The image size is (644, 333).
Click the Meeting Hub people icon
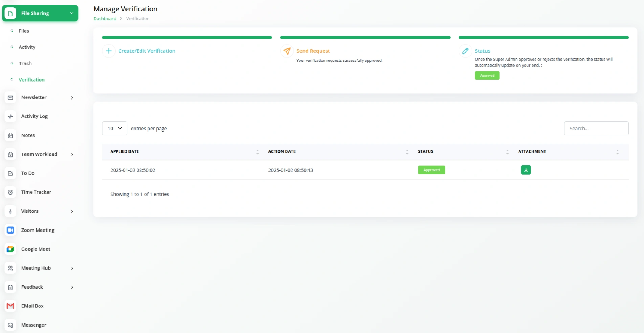tap(10, 268)
